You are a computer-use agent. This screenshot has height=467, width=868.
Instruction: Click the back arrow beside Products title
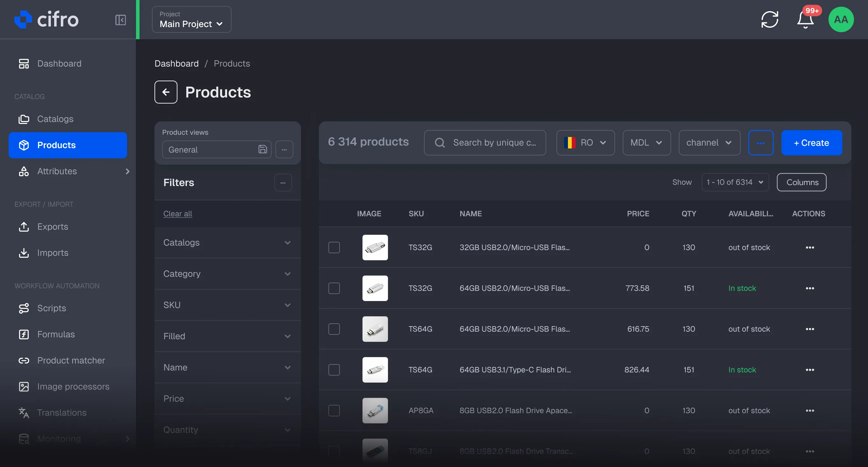[x=166, y=92]
